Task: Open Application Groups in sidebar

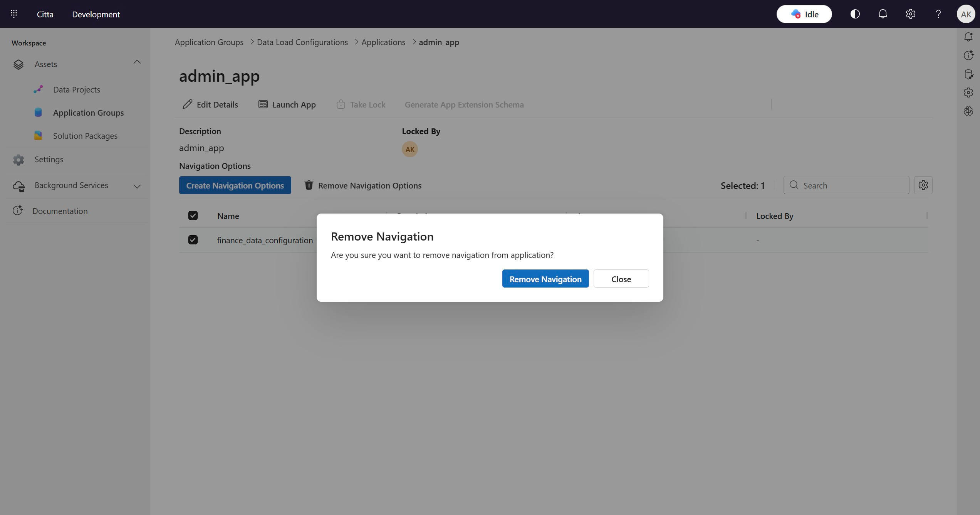Action: 88,113
